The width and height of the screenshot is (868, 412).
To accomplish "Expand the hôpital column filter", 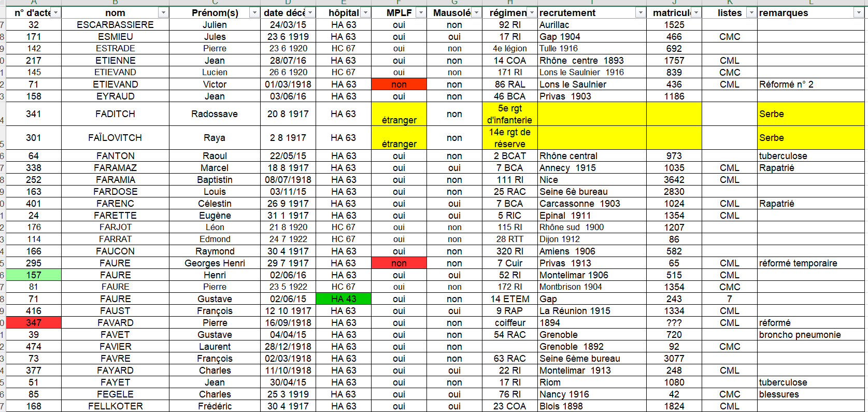I will click(366, 13).
